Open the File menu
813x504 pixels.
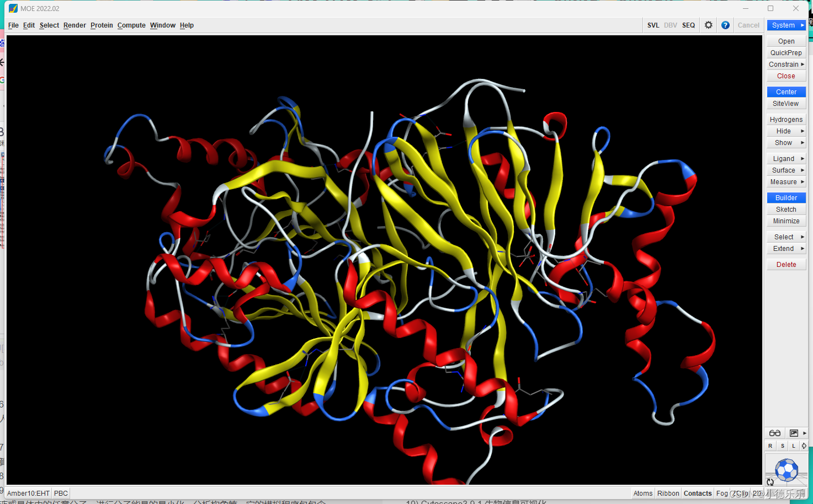click(x=13, y=25)
